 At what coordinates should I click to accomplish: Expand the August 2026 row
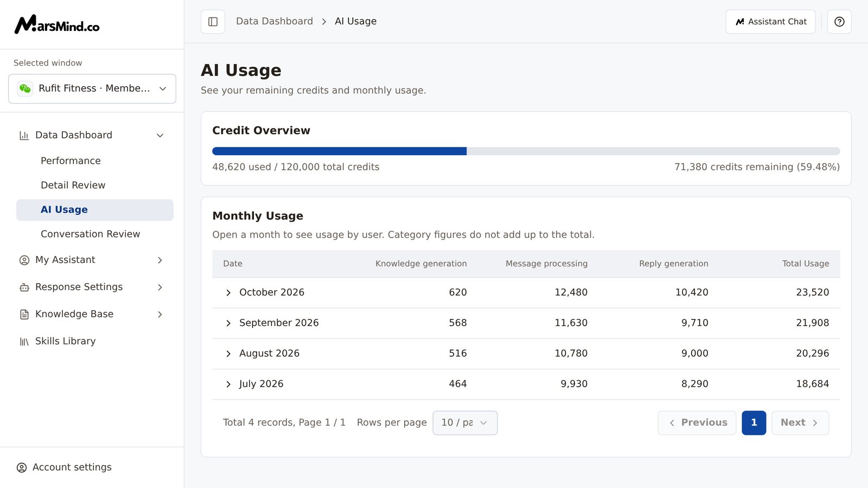point(228,354)
